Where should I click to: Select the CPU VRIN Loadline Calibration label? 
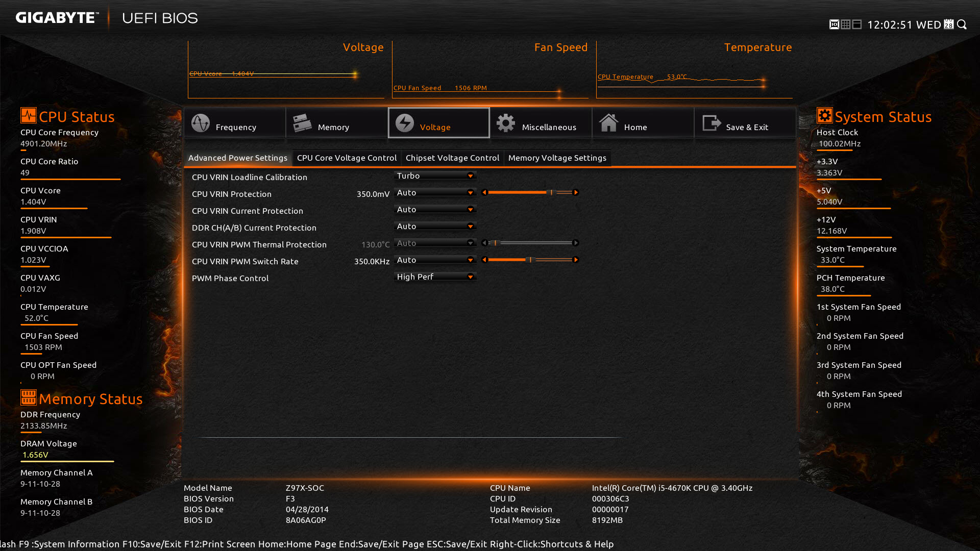[x=250, y=177]
